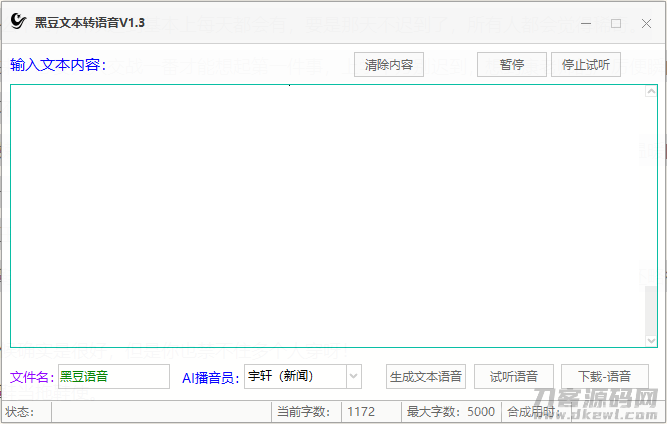Click the AI播音员: label
Image resolution: width=667 pixels, height=424 pixels.
pos(211,378)
